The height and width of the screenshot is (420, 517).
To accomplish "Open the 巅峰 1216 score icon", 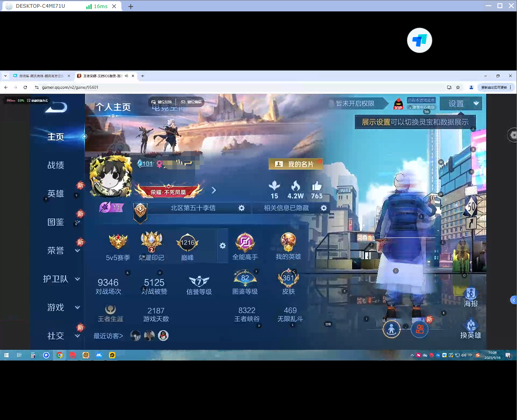I will pyautogui.click(x=187, y=243).
